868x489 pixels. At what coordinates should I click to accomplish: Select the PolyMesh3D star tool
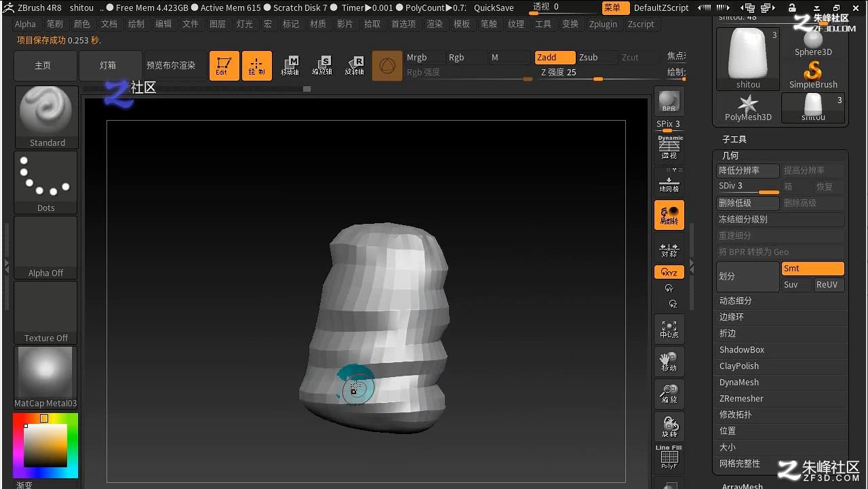click(748, 108)
